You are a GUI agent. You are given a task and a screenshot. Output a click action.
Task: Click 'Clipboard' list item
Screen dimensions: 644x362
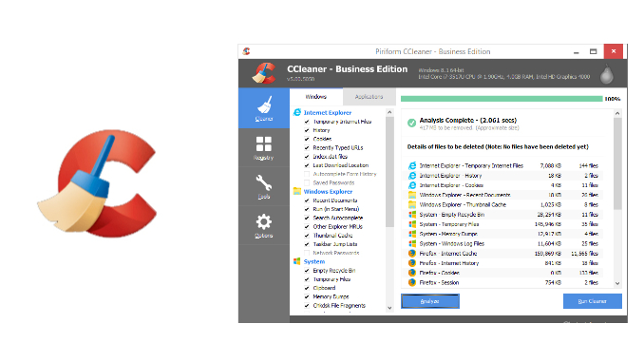click(324, 288)
